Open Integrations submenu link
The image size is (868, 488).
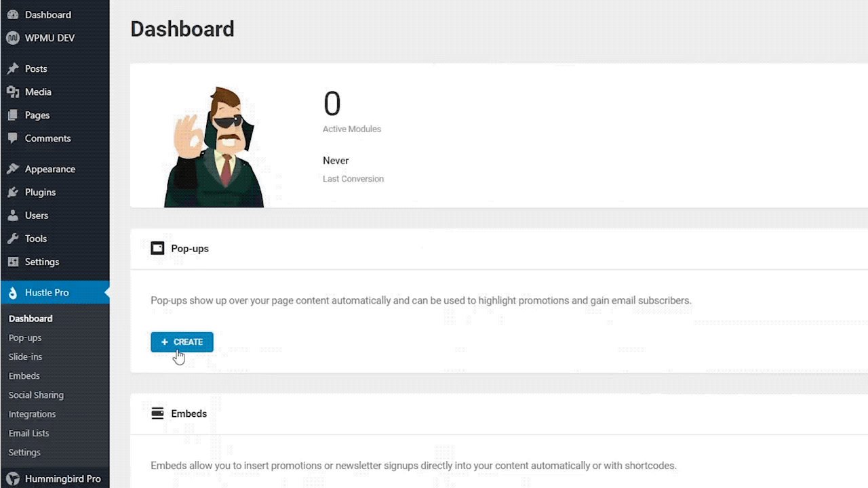[32, 414]
